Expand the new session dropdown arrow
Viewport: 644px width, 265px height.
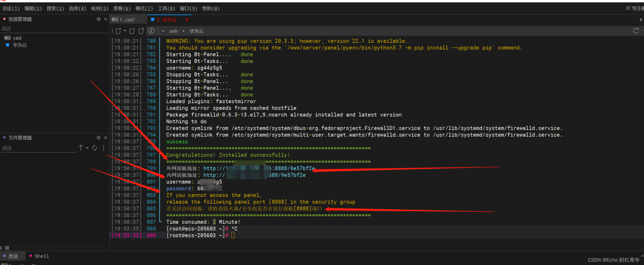click(125, 31)
